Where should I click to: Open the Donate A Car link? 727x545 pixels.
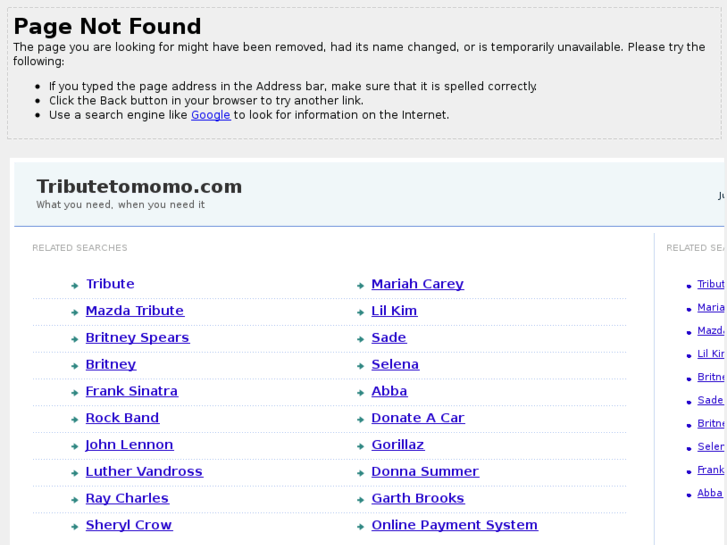(x=418, y=418)
